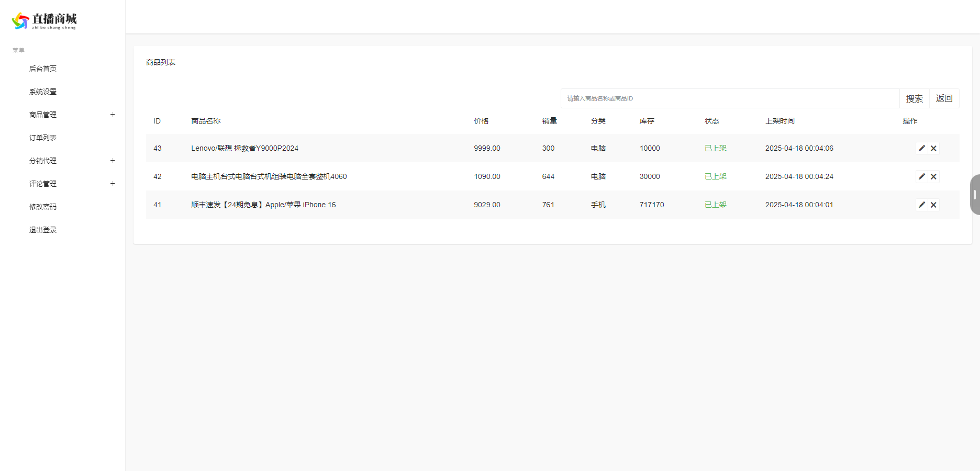Click the 状态 column header
980x471 pixels.
tap(712, 121)
